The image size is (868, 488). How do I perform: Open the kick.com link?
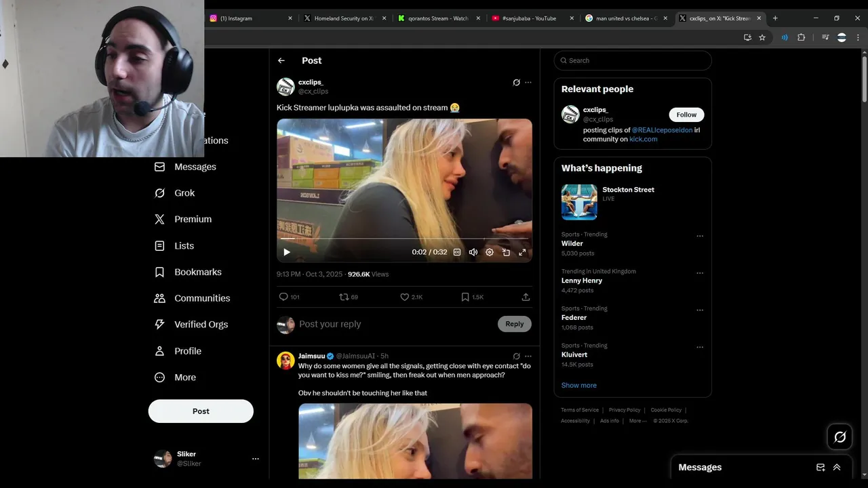pyautogui.click(x=644, y=139)
